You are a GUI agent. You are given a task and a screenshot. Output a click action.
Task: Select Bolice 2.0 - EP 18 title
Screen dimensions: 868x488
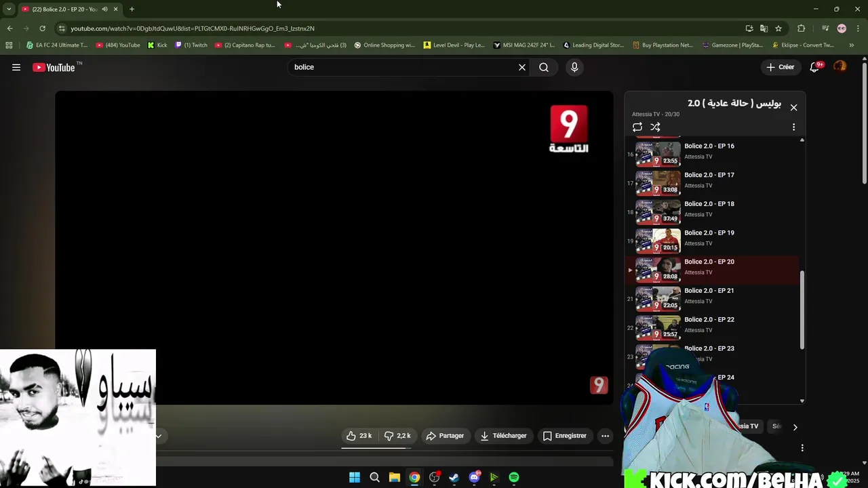709,204
